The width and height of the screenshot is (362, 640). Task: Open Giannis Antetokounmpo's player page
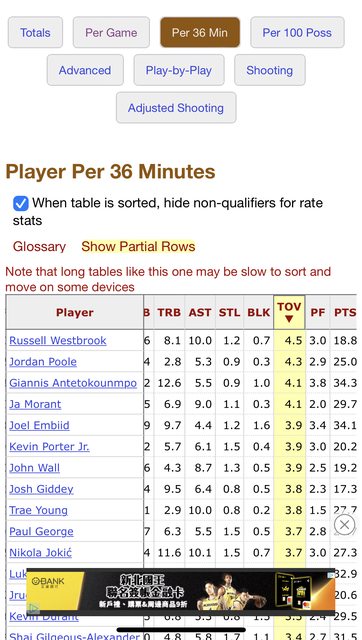point(73,383)
